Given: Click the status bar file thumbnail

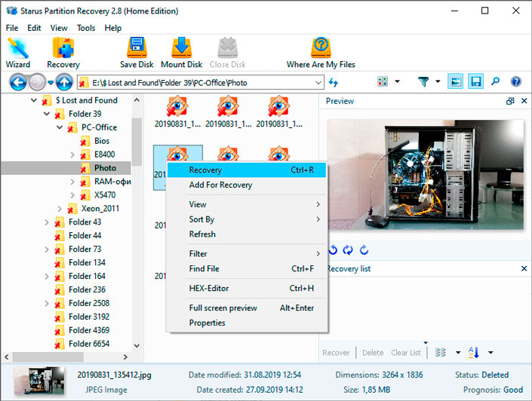Looking at the screenshot, I should (39, 381).
